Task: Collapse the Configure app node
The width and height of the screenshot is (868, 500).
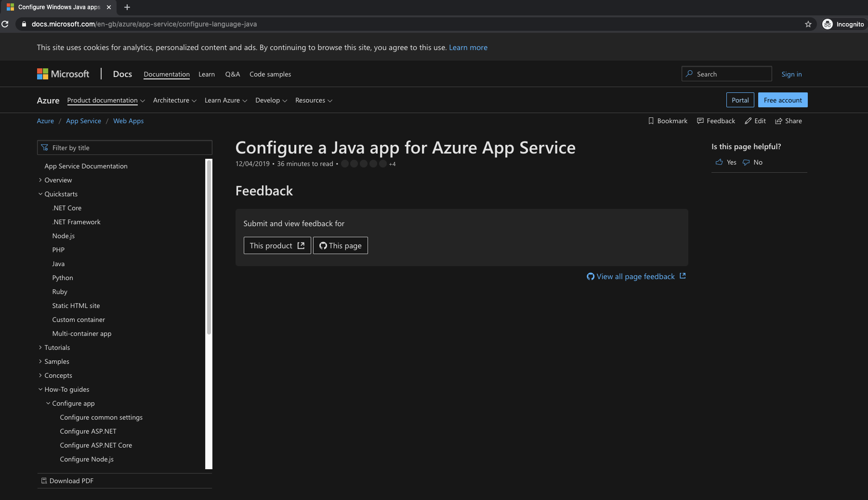Action: pos(48,403)
